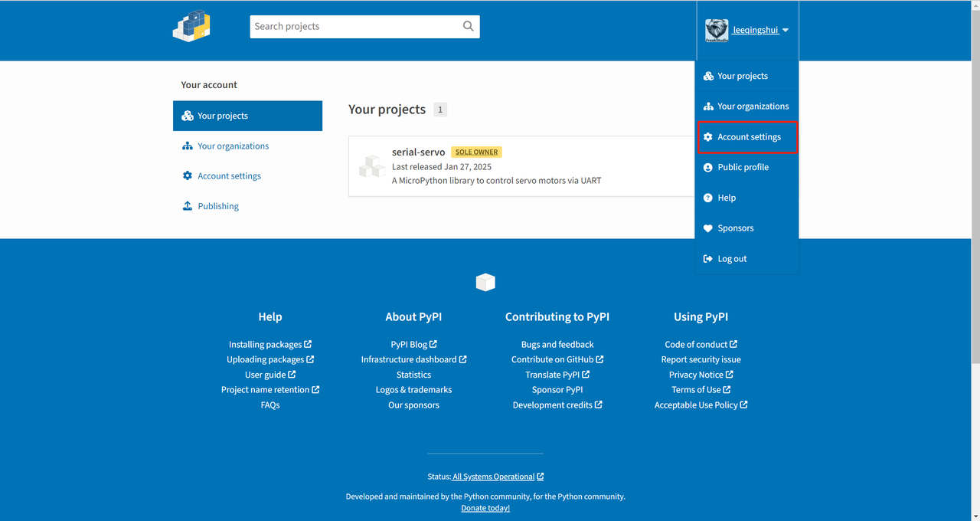Open the serial-servo project title
The height and width of the screenshot is (521, 980).
(418, 152)
